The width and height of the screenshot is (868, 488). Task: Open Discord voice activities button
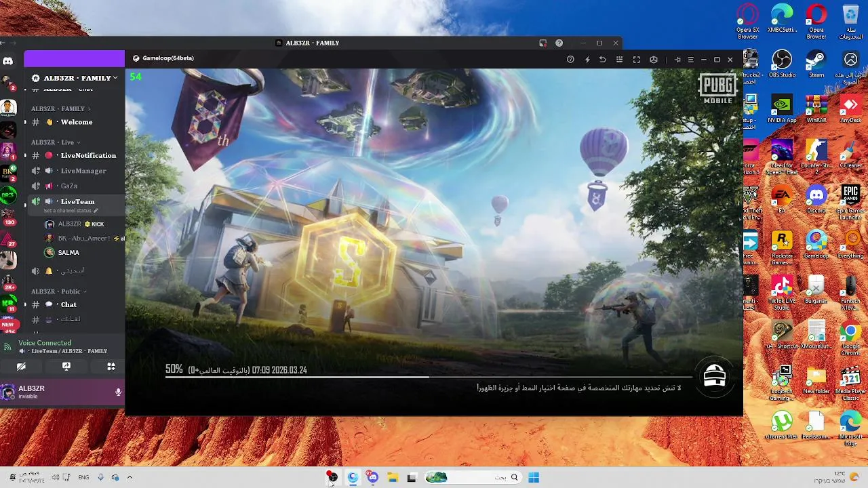point(111,366)
